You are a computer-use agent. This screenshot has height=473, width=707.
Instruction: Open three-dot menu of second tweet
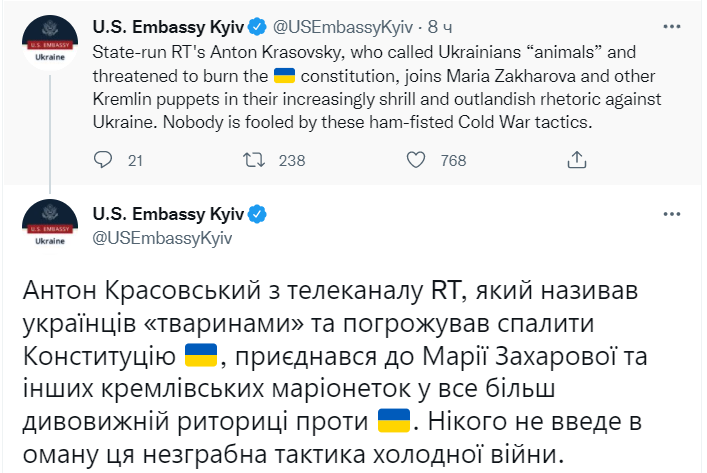pyautogui.click(x=671, y=214)
